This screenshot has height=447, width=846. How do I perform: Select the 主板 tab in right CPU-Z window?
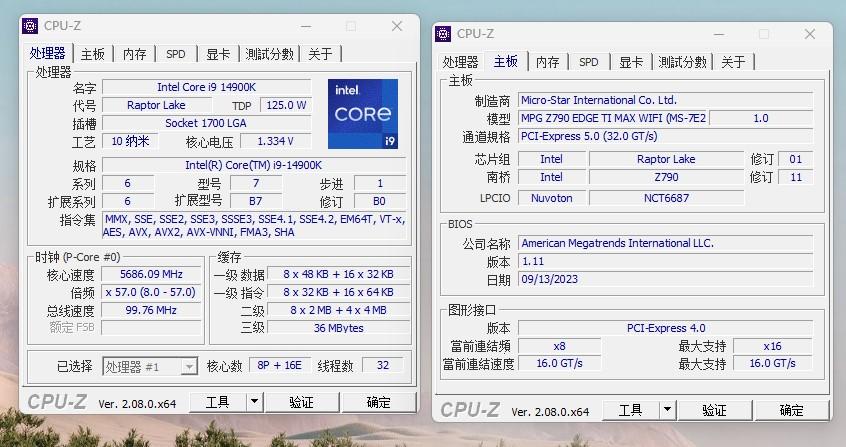click(x=506, y=61)
